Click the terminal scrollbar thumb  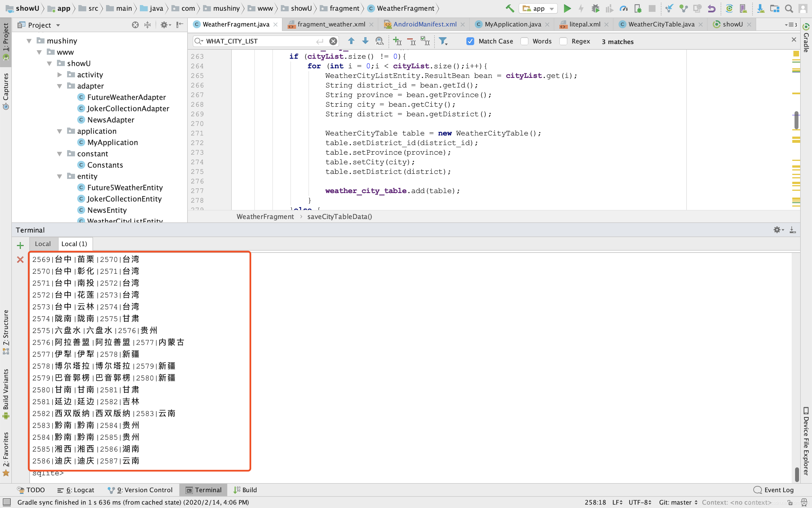pos(797,474)
